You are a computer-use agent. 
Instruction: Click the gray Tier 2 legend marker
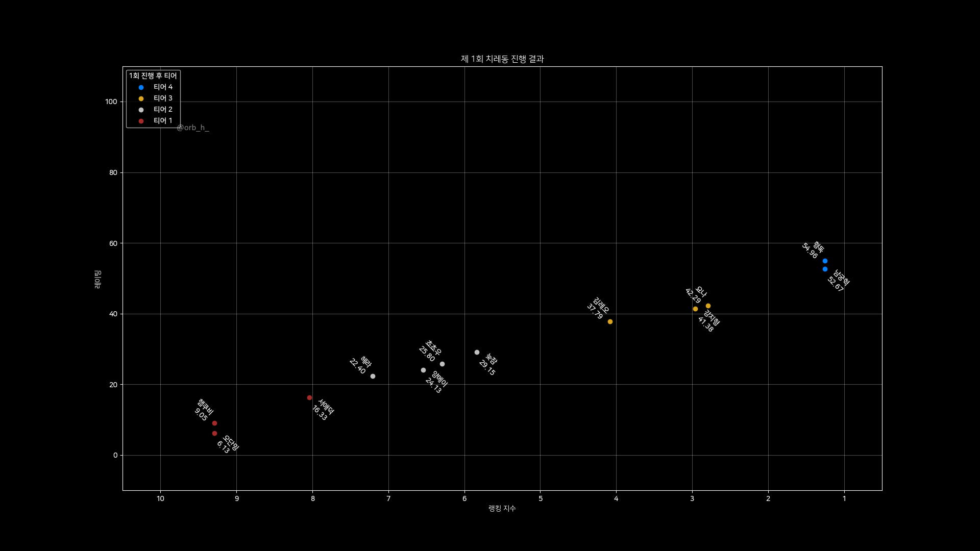(x=141, y=110)
